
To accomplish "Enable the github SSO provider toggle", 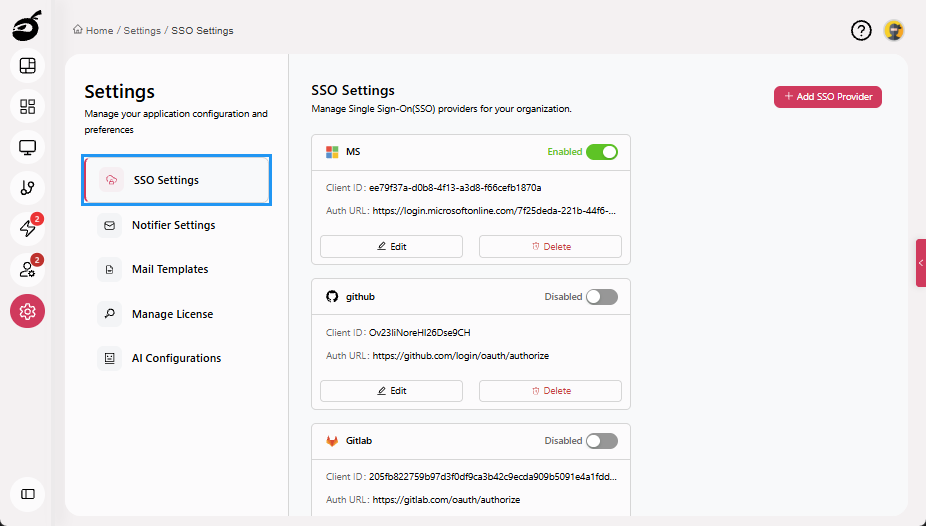I will point(602,296).
